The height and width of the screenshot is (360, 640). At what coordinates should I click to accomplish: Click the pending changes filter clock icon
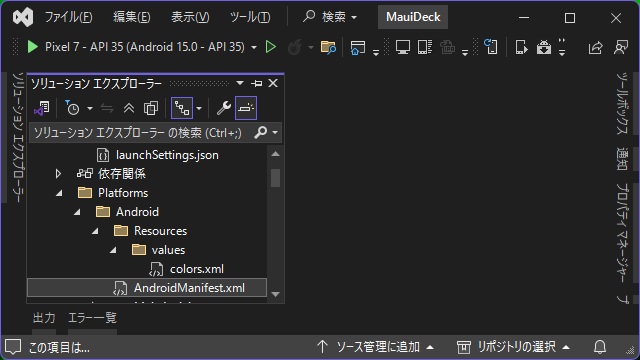point(73,108)
